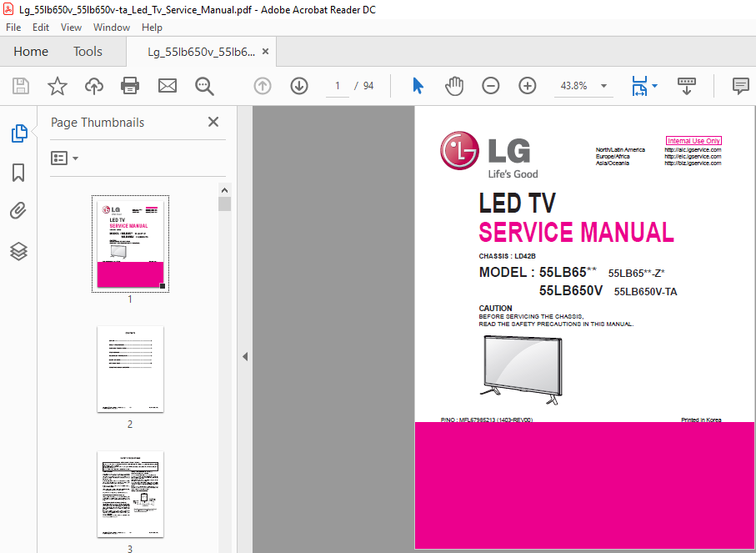Switch to the Tools tab
756x553 pixels.
click(x=88, y=52)
